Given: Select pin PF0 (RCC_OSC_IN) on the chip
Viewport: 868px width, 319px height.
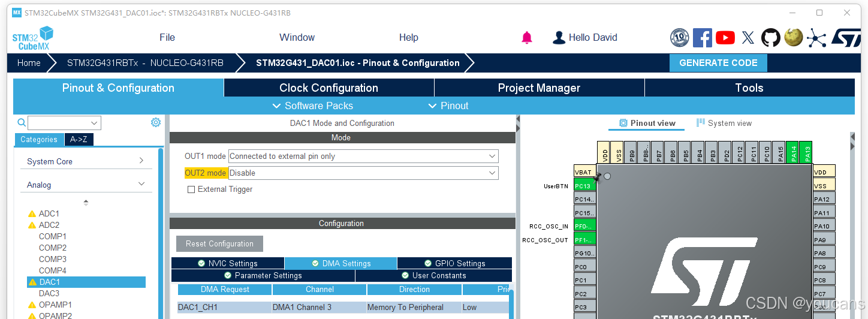Looking at the screenshot, I should click(x=584, y=226).
